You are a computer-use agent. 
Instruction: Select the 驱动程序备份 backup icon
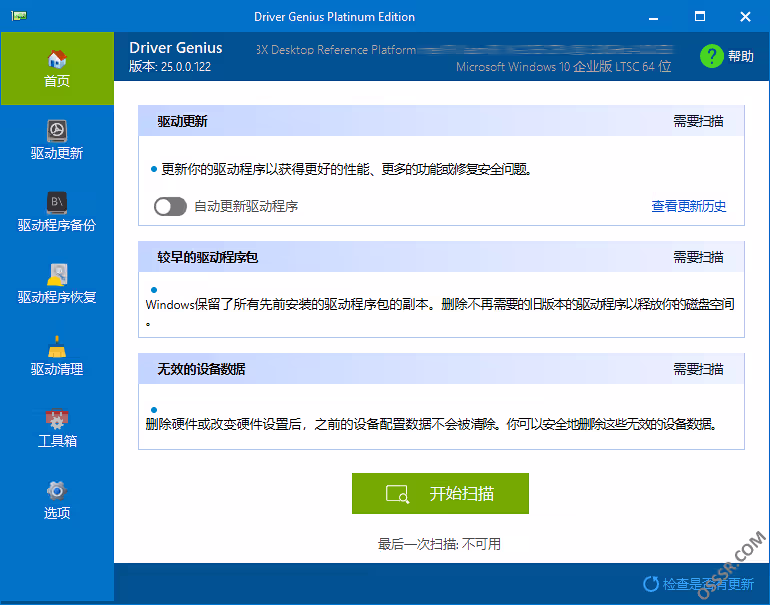[x=57, y=202]
